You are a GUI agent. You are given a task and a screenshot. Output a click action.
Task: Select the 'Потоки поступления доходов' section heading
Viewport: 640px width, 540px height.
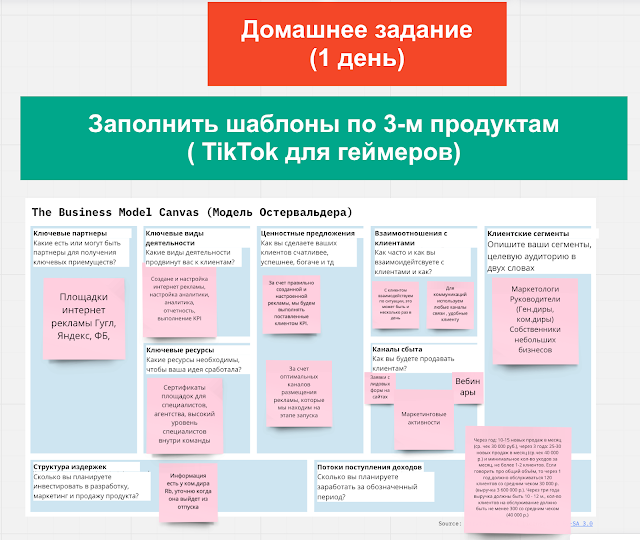tap(369, 467)
